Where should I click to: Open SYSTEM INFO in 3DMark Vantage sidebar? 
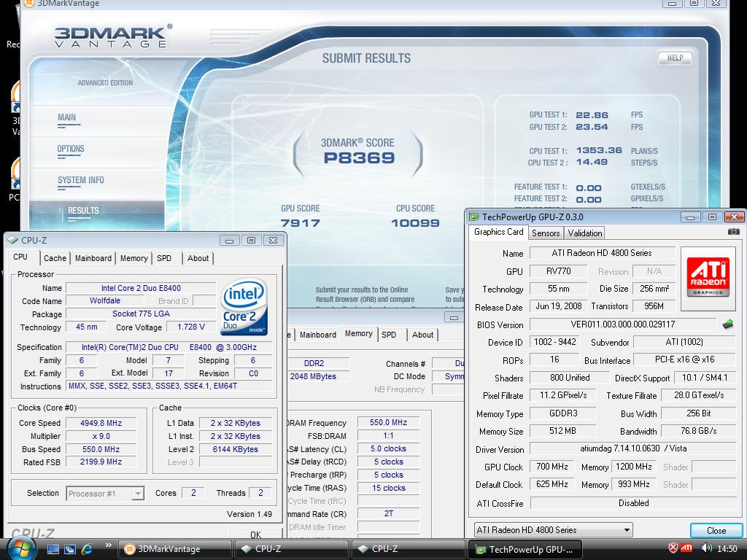point(80,181)
